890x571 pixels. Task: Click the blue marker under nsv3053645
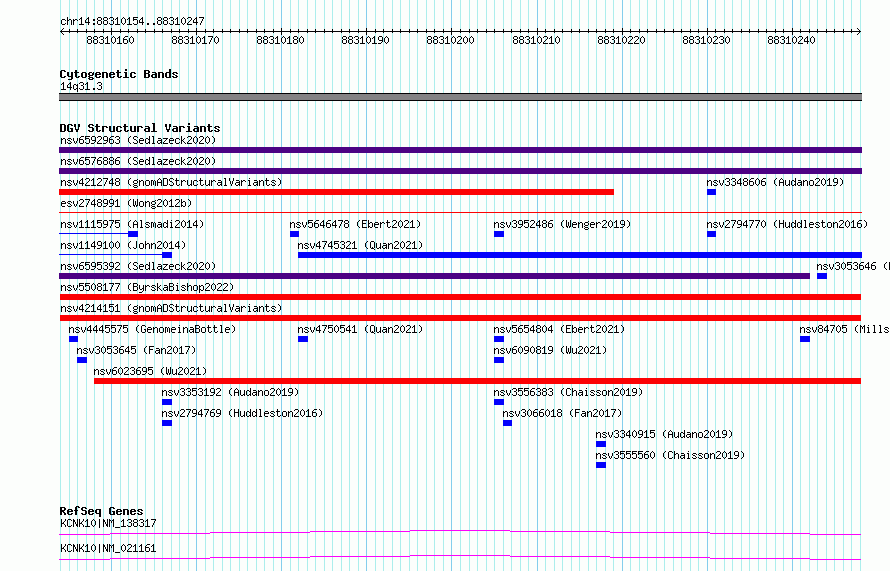[82, 360]
